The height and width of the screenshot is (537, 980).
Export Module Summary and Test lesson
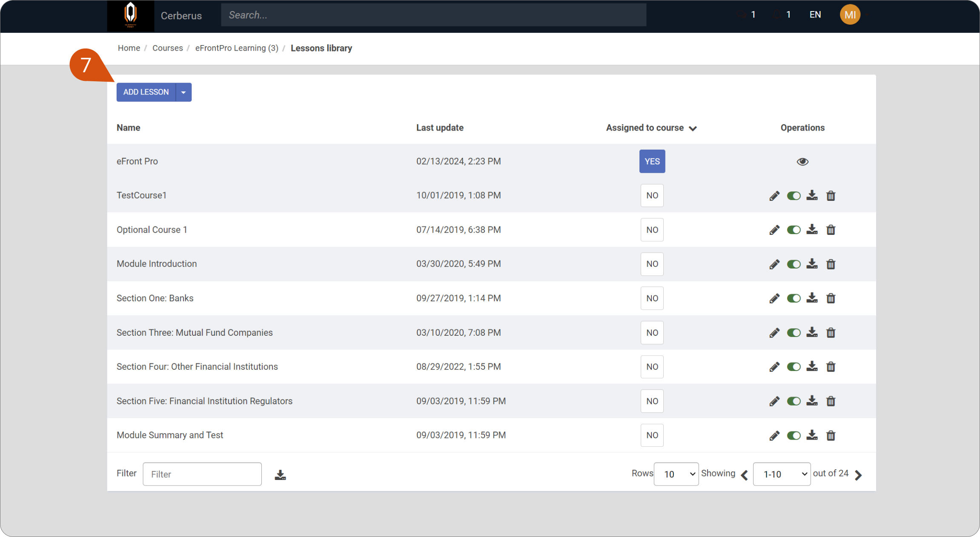[812, 436]
